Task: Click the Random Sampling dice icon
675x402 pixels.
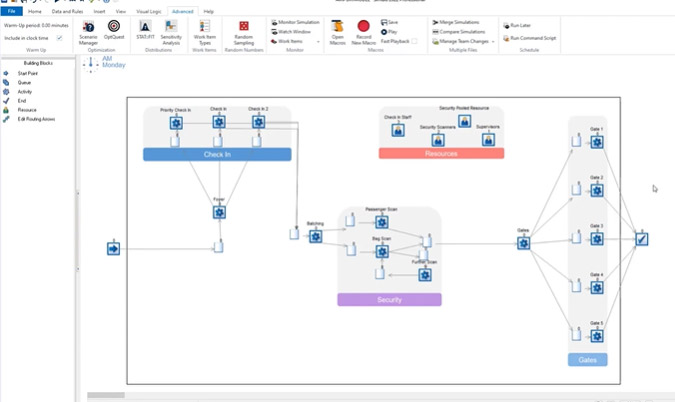Action: click(x=243, y=30)
